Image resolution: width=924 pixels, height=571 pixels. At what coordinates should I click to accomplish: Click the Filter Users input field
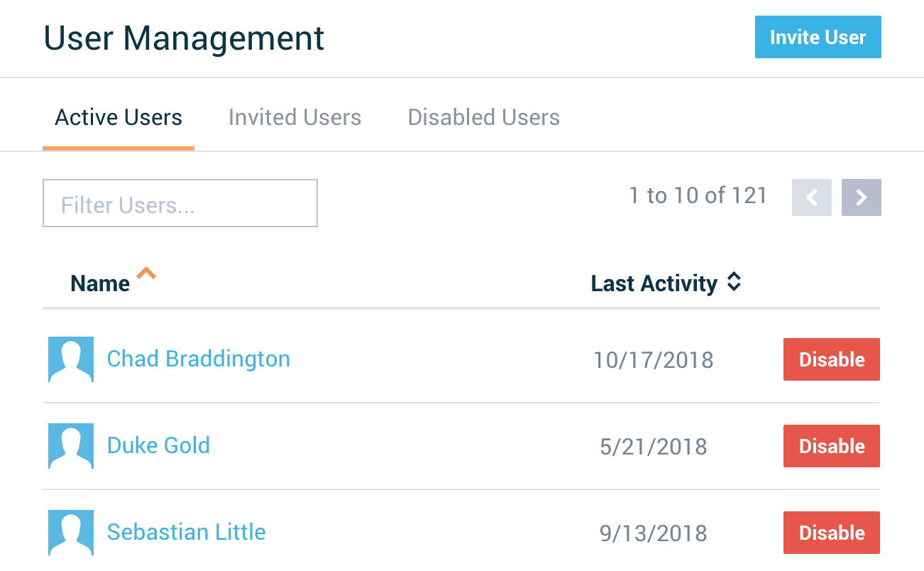(180, 203)
